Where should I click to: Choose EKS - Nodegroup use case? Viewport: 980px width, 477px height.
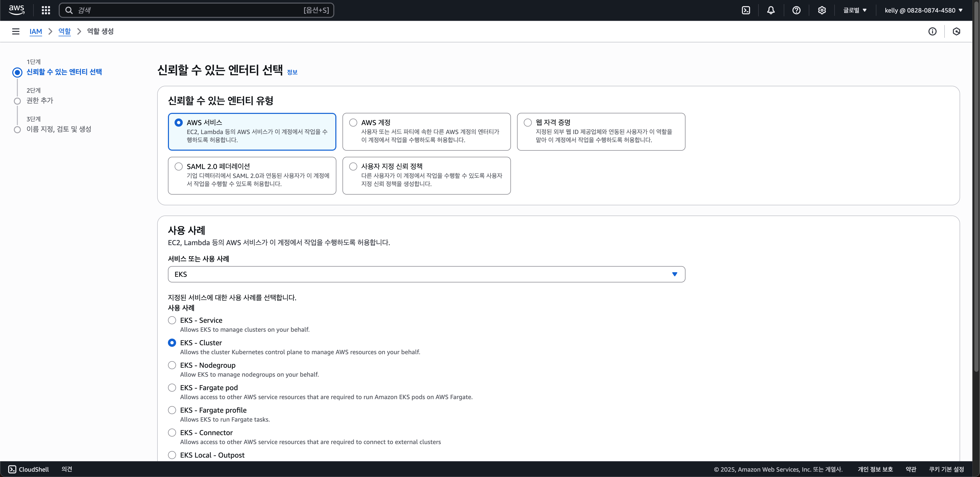tap(172, 365)
